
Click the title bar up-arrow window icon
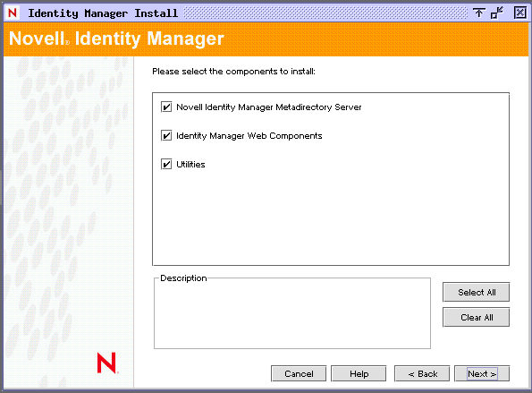tap(478, 13)
